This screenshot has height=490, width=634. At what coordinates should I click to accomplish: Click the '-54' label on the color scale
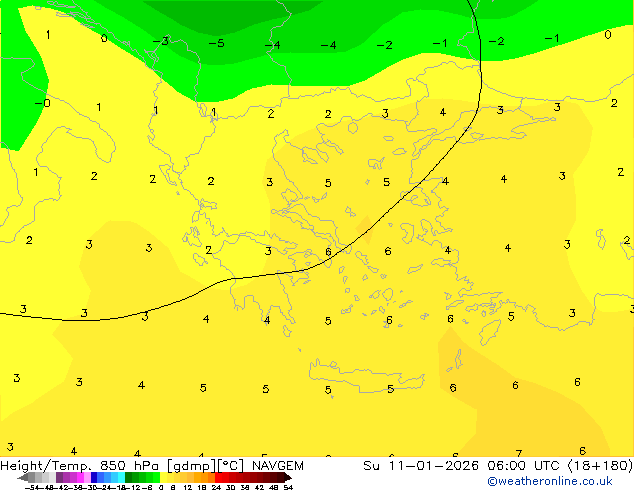[x=33, y=487]
